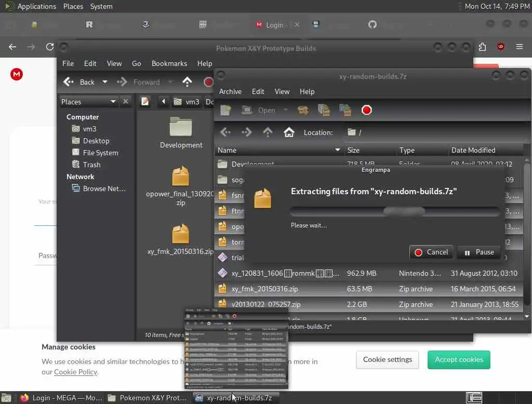Select the xy_fmk_20150316.zip icon in file manager
Viewport: 532px width, 404px height.
(x=180, y=234)
